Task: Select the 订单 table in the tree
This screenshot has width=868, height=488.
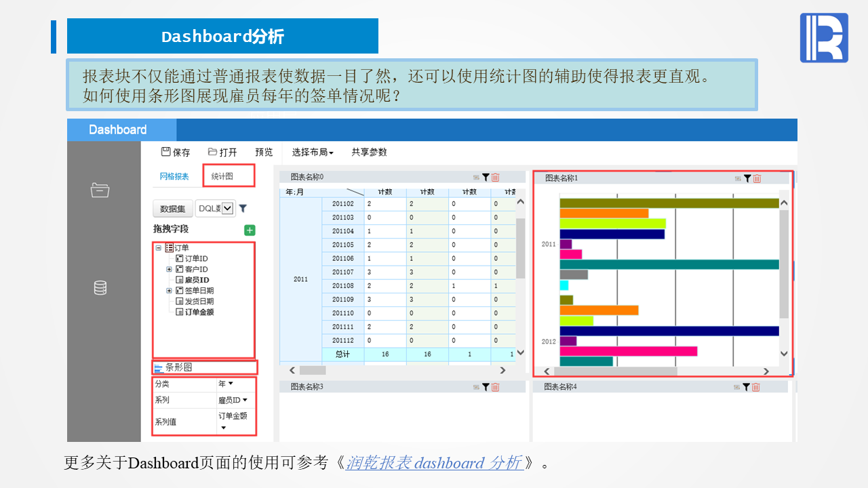Action: click(181, 248)
